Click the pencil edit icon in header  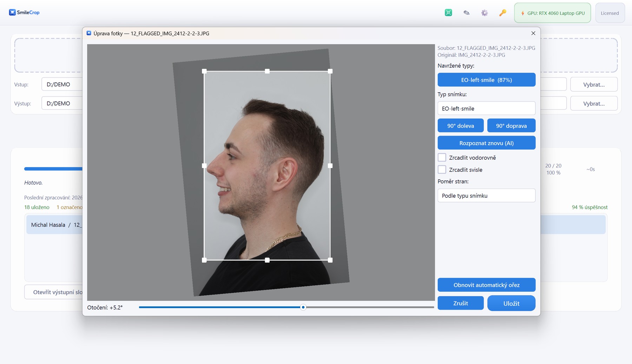(466, 13)
